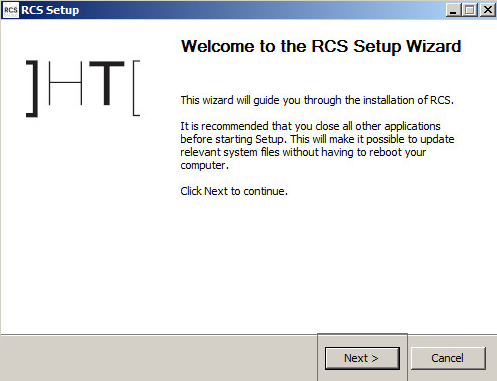Image resolution: width=497 pixels, height=381 pixels.
Task: Click the RCS icon in title bar
Action: (11, 10)
